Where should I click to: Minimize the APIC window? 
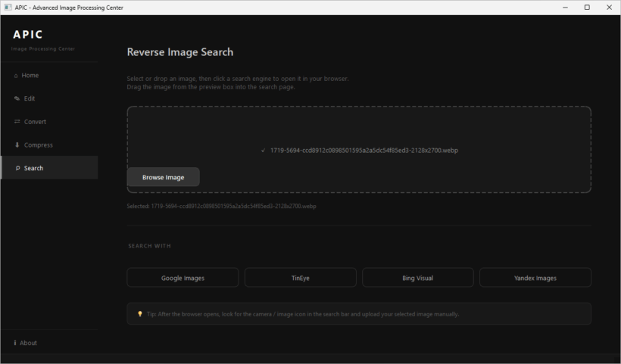(x=565, y=8)
